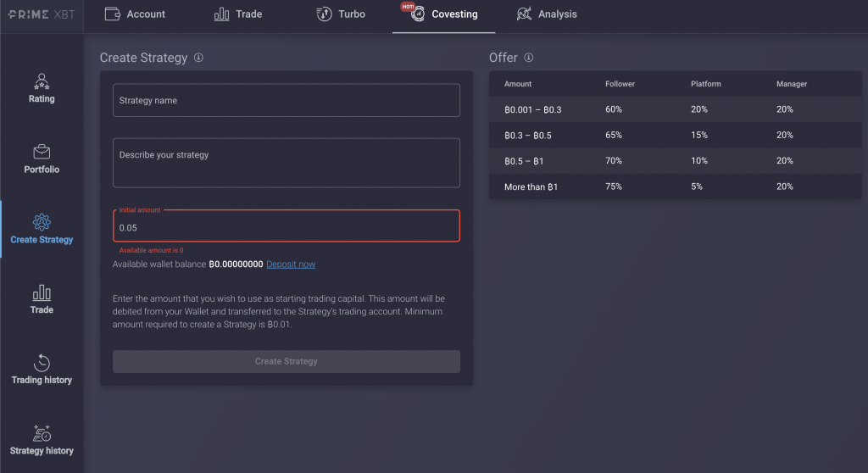The width and height of the screenshot is (868, 473).
Task: Click the Account wallet icon
Action: [113, 14]
